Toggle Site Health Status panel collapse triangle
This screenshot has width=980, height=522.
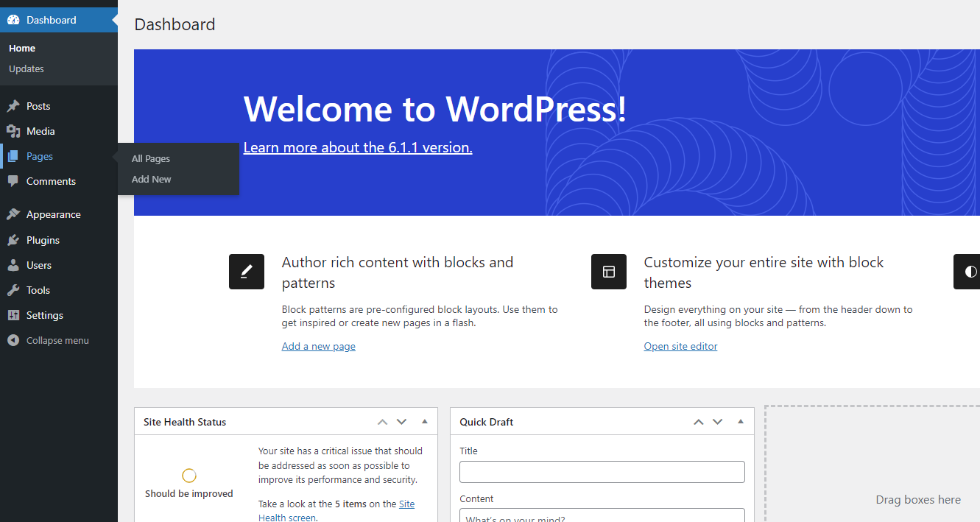click(425, 422)
